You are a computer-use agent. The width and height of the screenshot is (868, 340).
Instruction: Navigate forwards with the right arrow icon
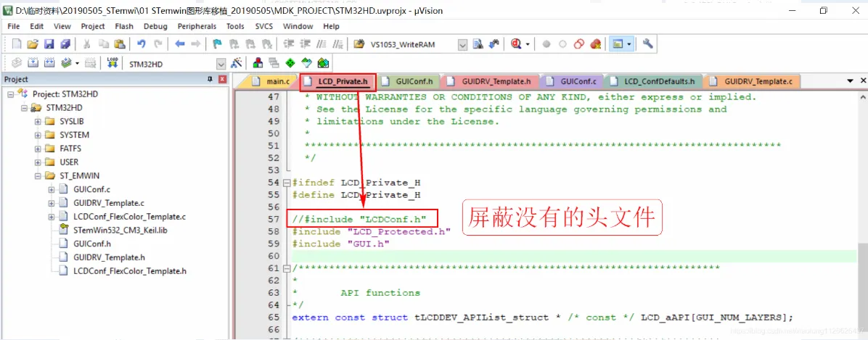tap(195, 43)
